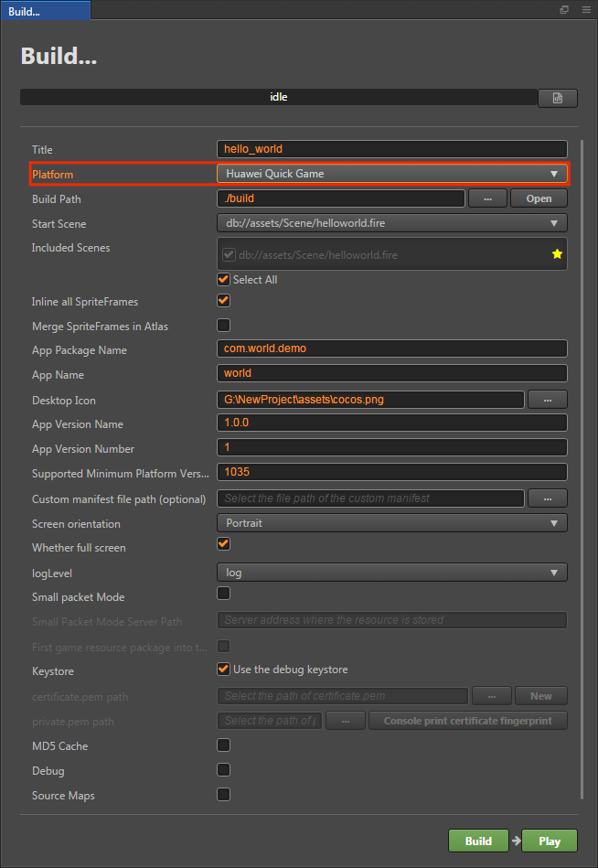Screen dimensions: 598x868
Task: Click Open next to Build Path
Action: [x=539, y=198]
